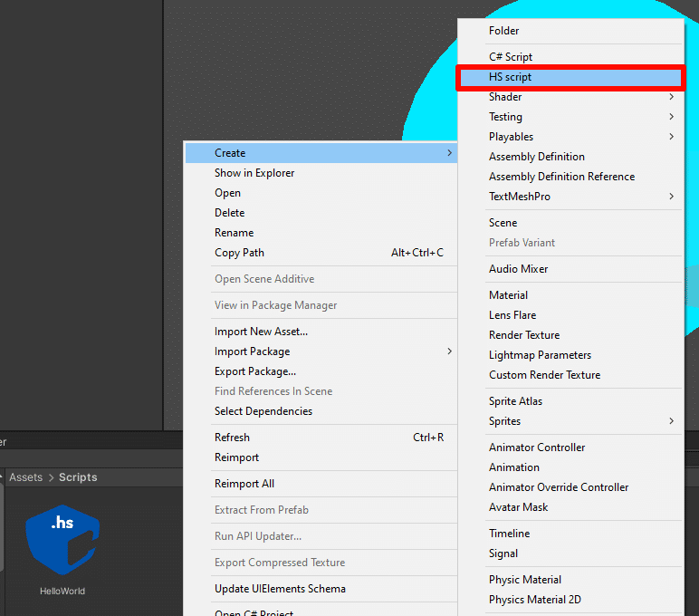Select Assembly Definition Reference
This screenshot has width=699, height=616.
pos(570,177)
